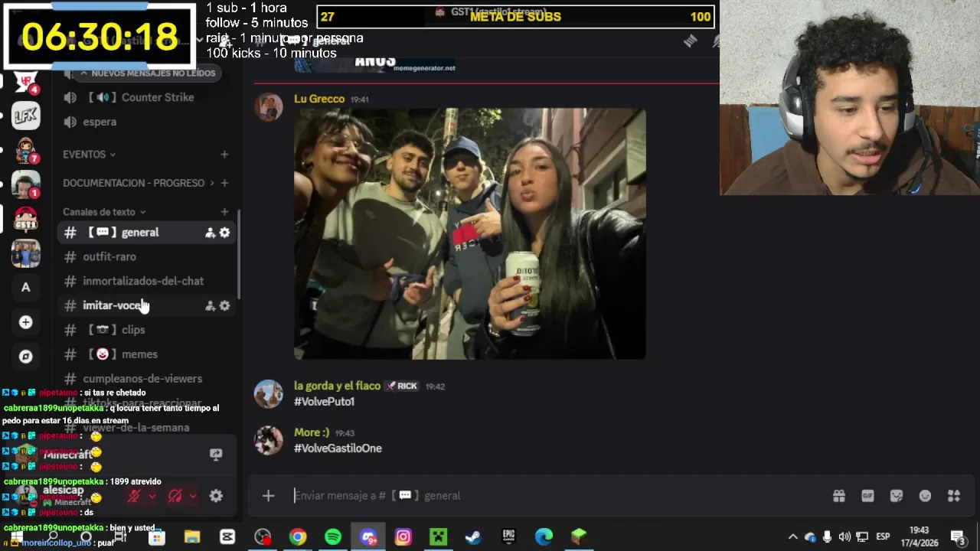This screenshot has width=980, height=551.
Task: Open the gift Nitro icon
Action: pyautogui.click(x=839, y=496)
